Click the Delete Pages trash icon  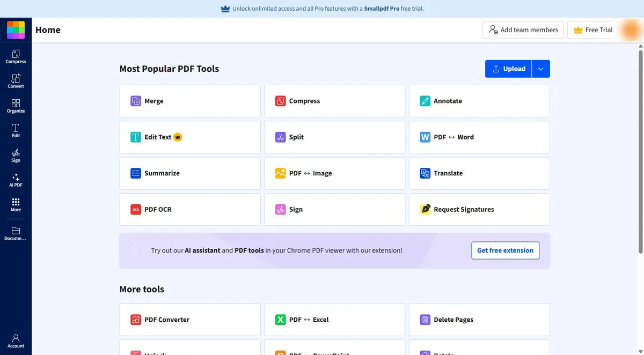(x=425, y=320)
